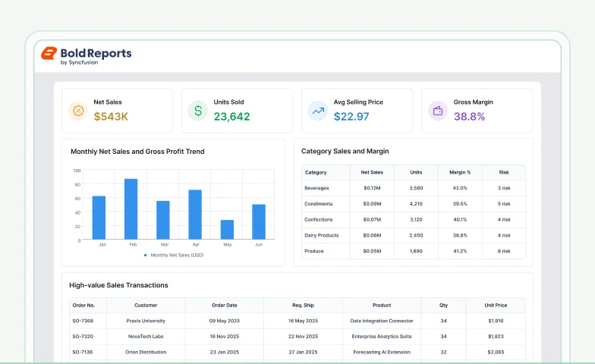Click the Monthly Net Sales (USD) legend label
Viewport: 595px width, 364px height.
tap(178, 255)
